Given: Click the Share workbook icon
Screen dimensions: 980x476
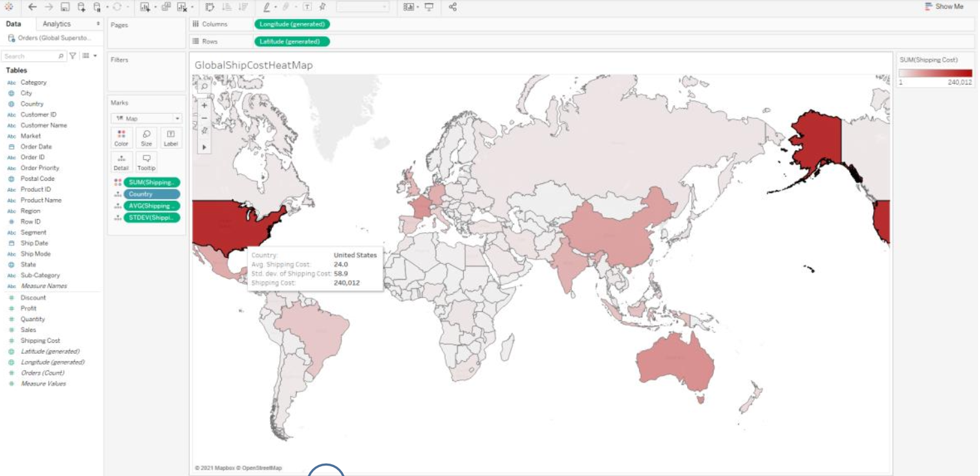Looking at the screenshot, I should click(453, 7).
